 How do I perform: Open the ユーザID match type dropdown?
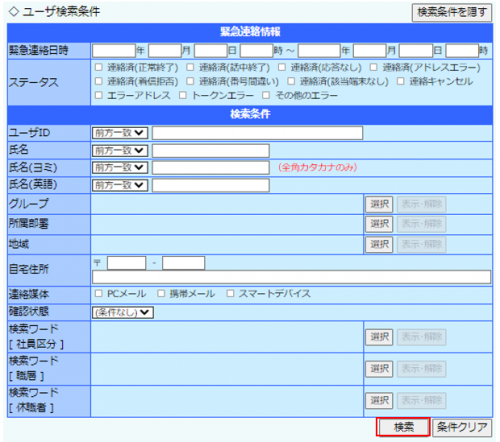click(120, 133)
